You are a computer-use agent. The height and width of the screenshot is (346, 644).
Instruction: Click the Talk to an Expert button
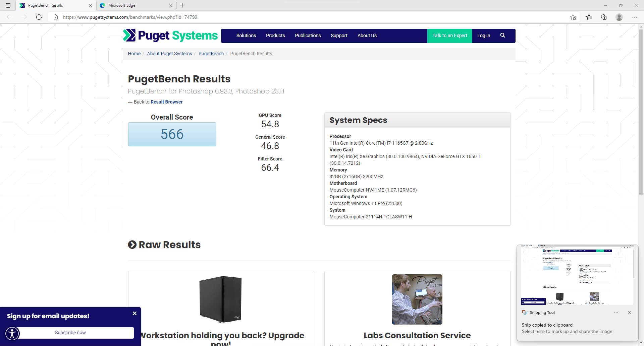[x=450, y=36]
